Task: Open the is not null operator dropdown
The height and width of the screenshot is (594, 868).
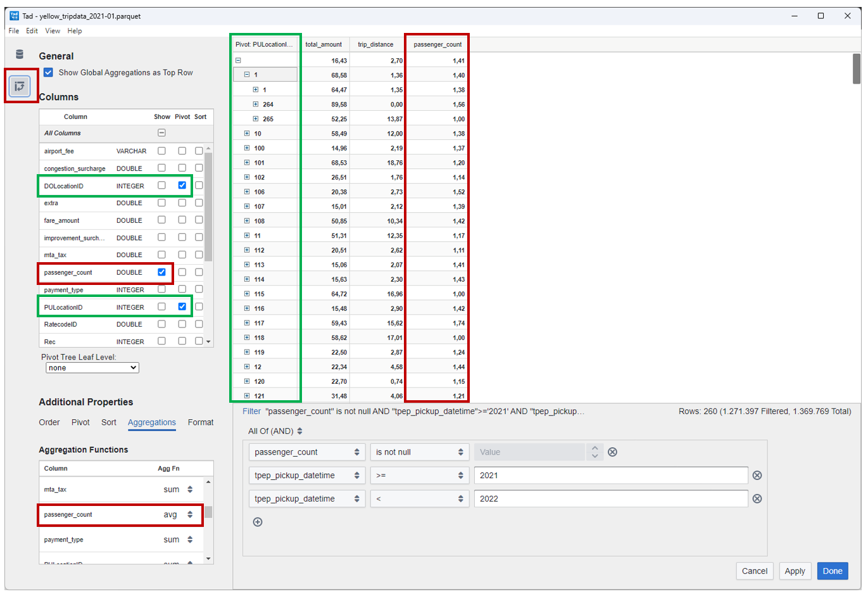Action: (419, 452)
